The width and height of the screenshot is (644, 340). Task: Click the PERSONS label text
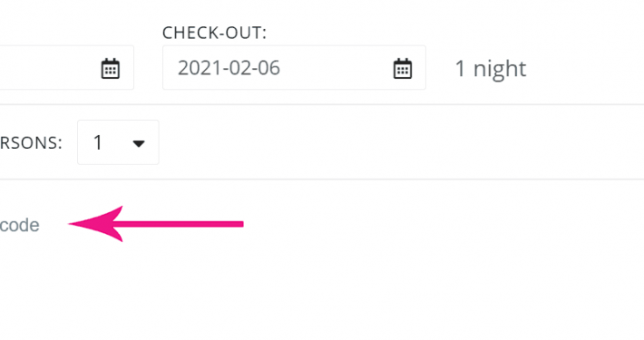click(31, 143)
